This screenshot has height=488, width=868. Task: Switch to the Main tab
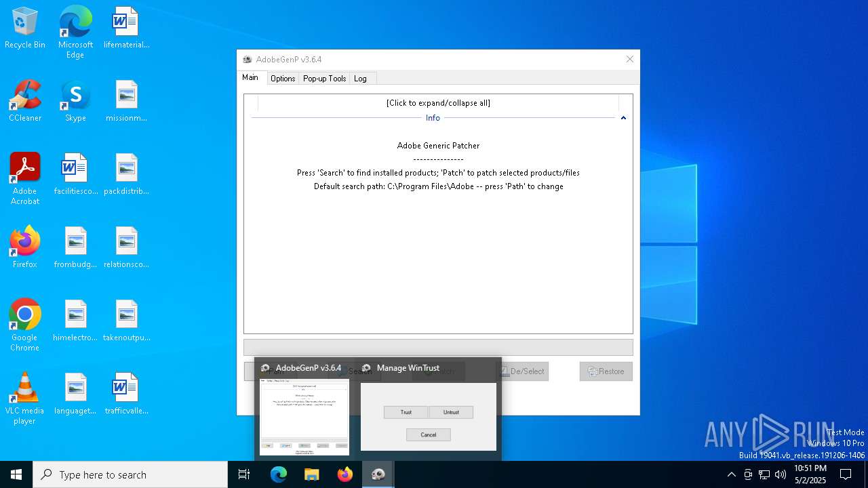(x=250, y=77)
